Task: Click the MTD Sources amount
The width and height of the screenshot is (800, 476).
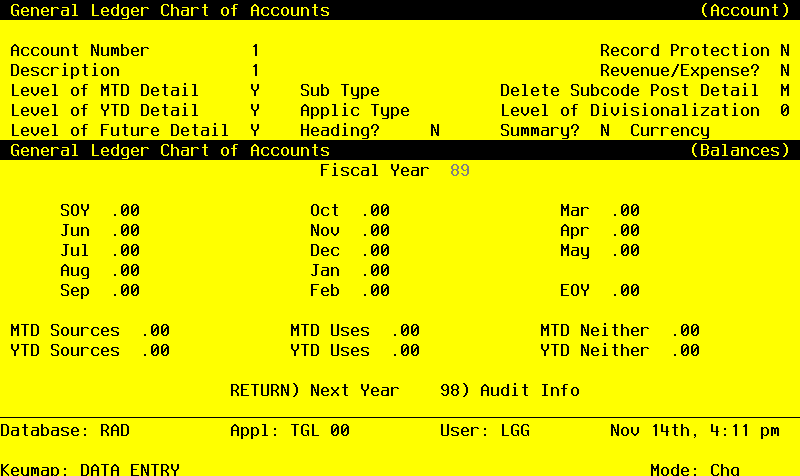Action: (x=156, y=331)
